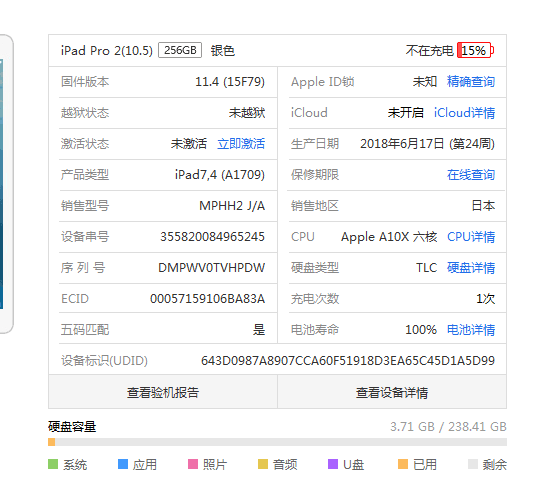Viewport: 548px width, 485px height.
Task: Click the 15% battery indicator
Action: pos(475,51)
